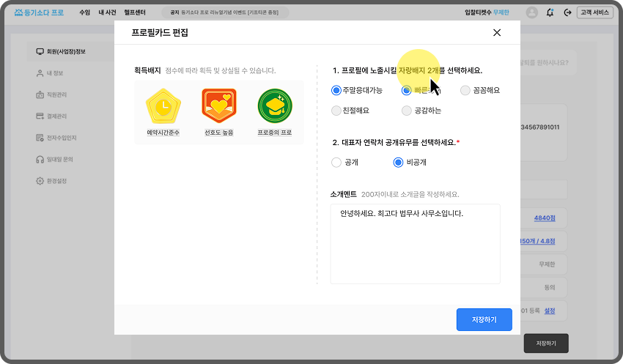Click the gear icon beside 환경설정
Screen dimensions: 623x364
click(x=40, y=181)
